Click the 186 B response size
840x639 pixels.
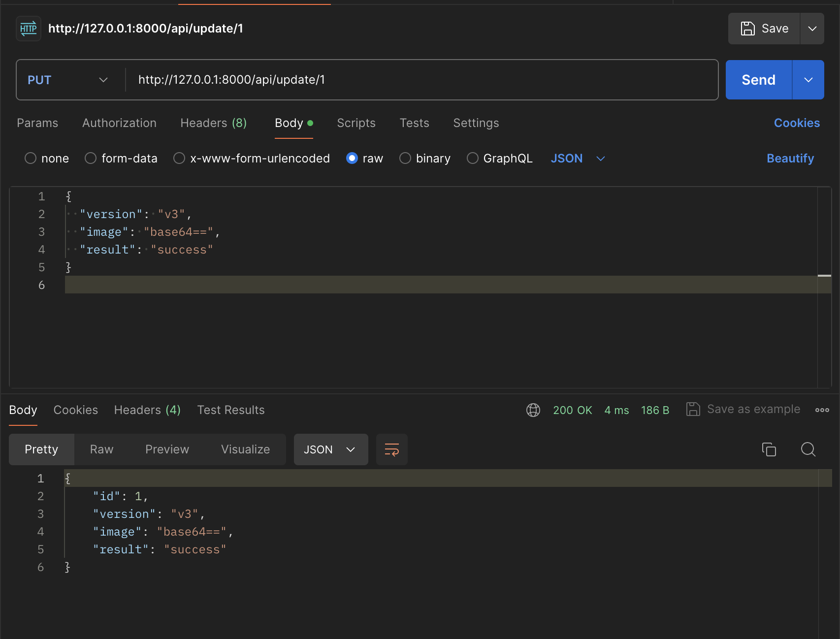(x=655, y=410)
